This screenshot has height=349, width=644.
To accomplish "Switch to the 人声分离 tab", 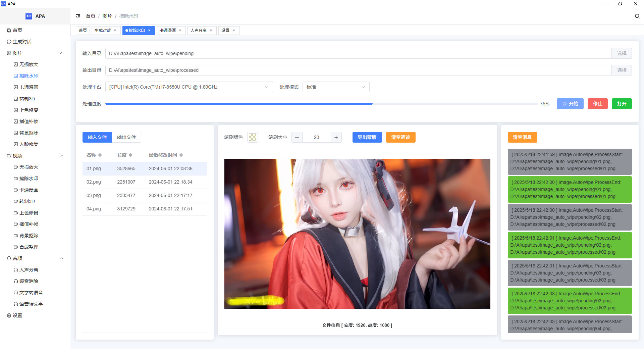I will coord(199,31).
